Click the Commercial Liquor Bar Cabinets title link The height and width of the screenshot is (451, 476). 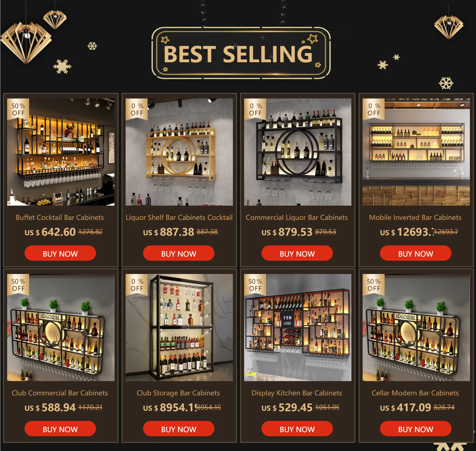tap(297, 218)
